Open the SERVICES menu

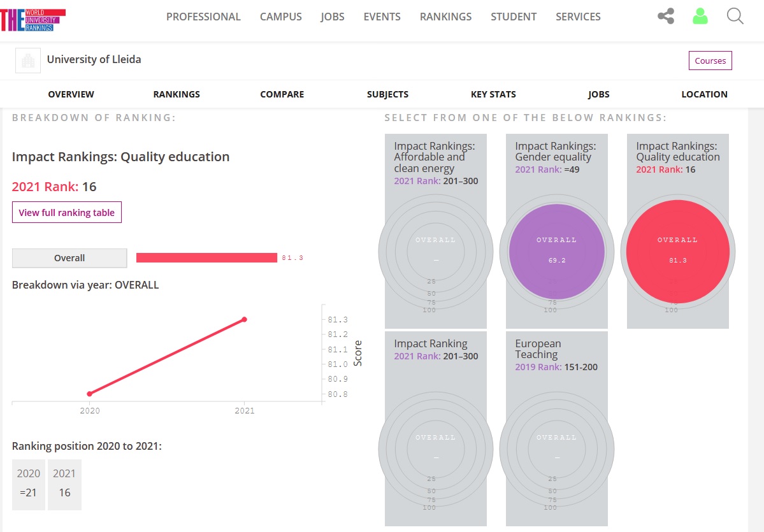coord(578,17)
